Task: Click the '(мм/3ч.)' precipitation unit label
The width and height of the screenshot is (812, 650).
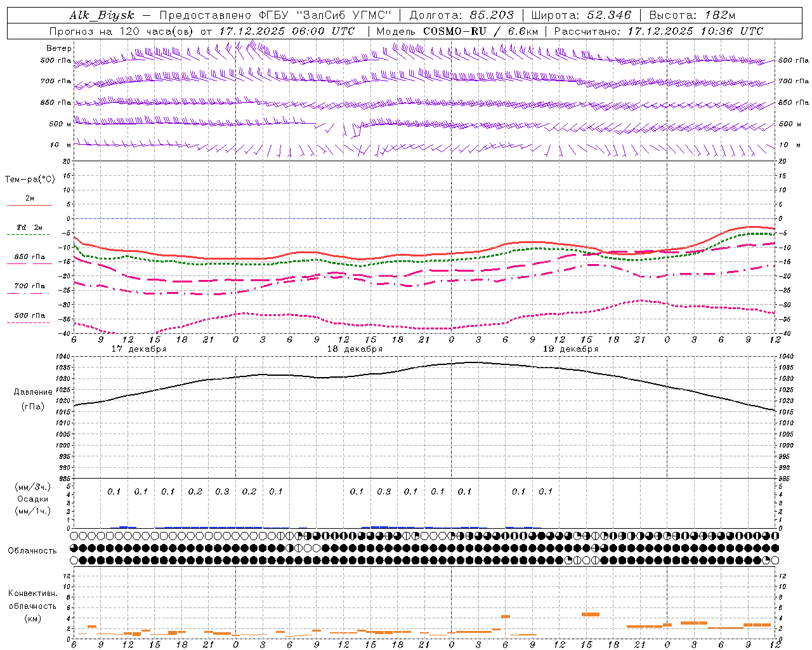Action: pyautogui.click(x=33, y=487)
